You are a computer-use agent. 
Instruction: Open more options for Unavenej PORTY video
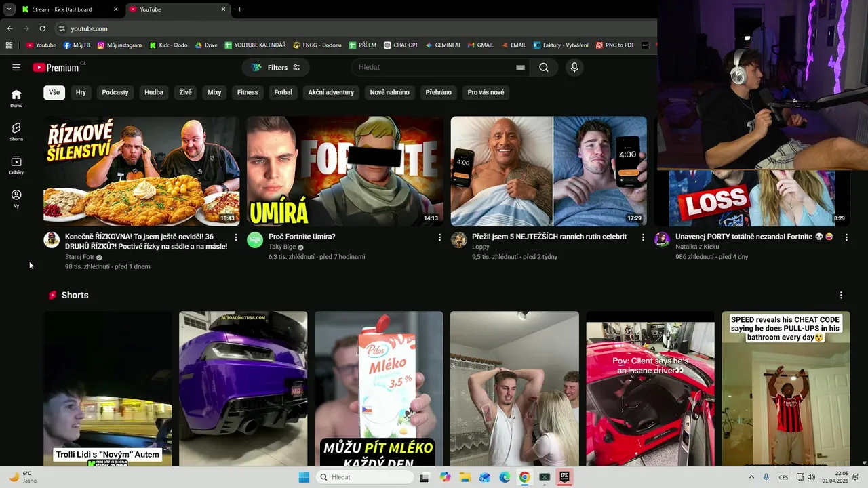(x=846, y=237)
